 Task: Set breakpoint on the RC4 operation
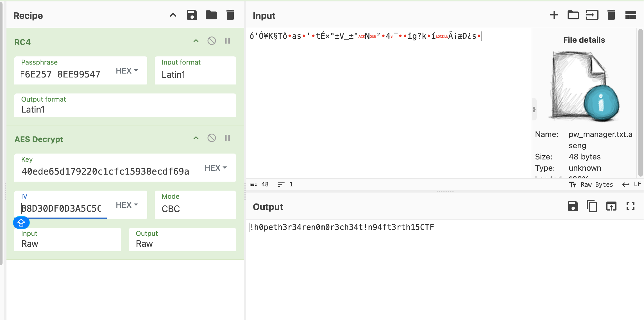click(x=227, y=41)
